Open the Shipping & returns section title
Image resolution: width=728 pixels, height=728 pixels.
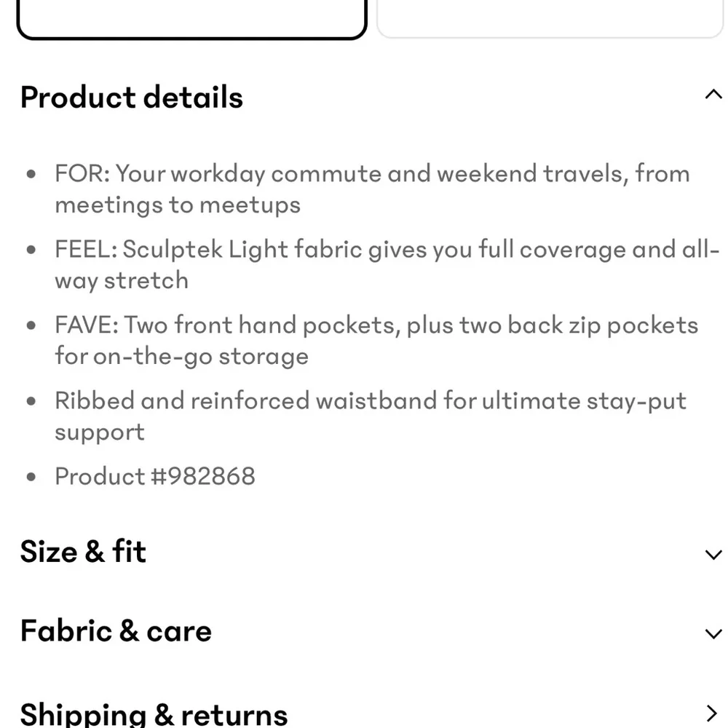click(x=154, y=713)
